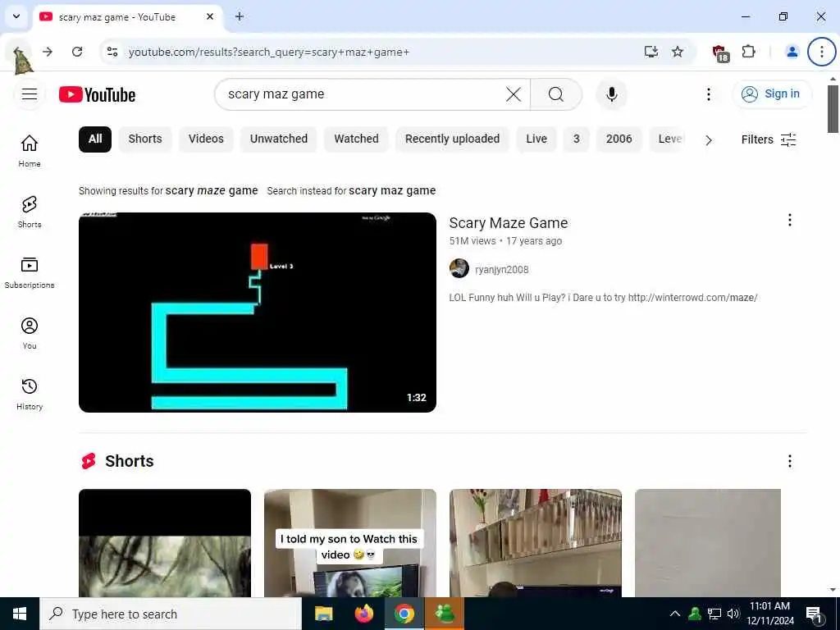This screenshot has height=630, width=840.
Task: Select the 2006 filter chip
Action: 619,139
